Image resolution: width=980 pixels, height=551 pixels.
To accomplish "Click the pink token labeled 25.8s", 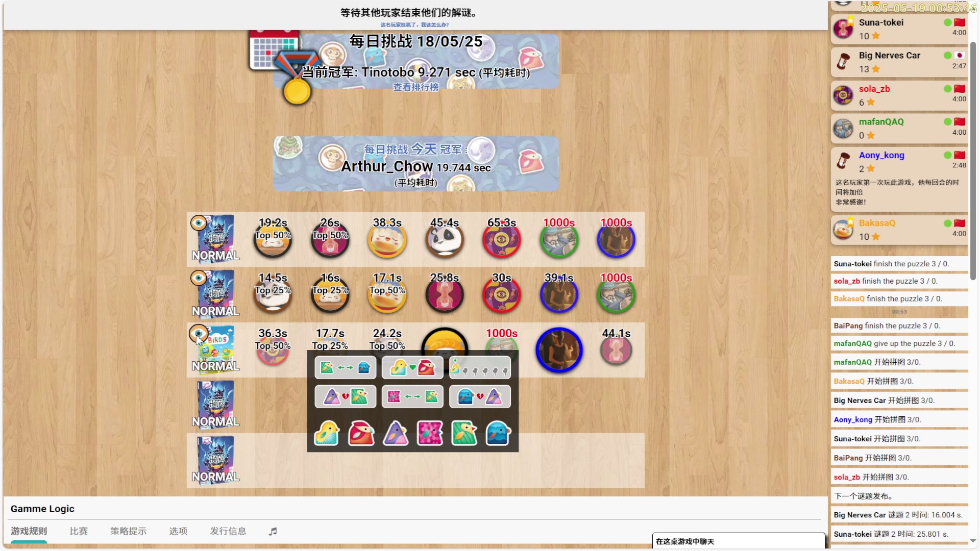I will pos(445,294).
